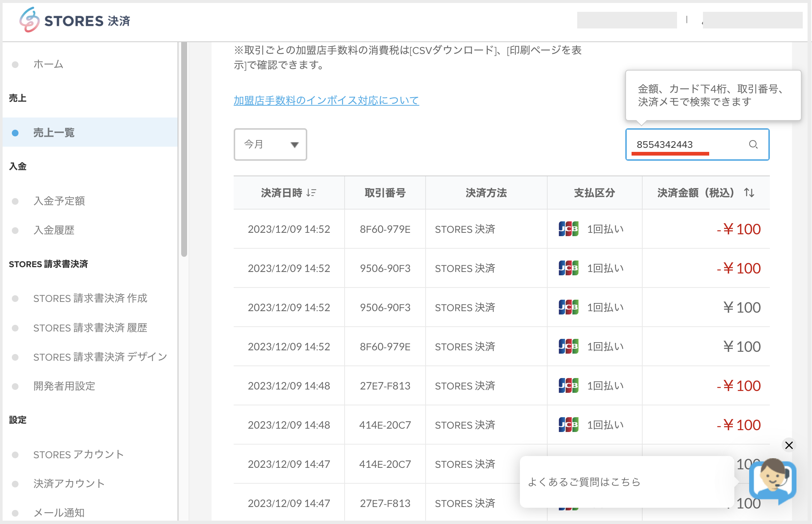The image size is (812, 524).
Task: Sort by 決済金額 arrows icon
Action: pos(749,193)
